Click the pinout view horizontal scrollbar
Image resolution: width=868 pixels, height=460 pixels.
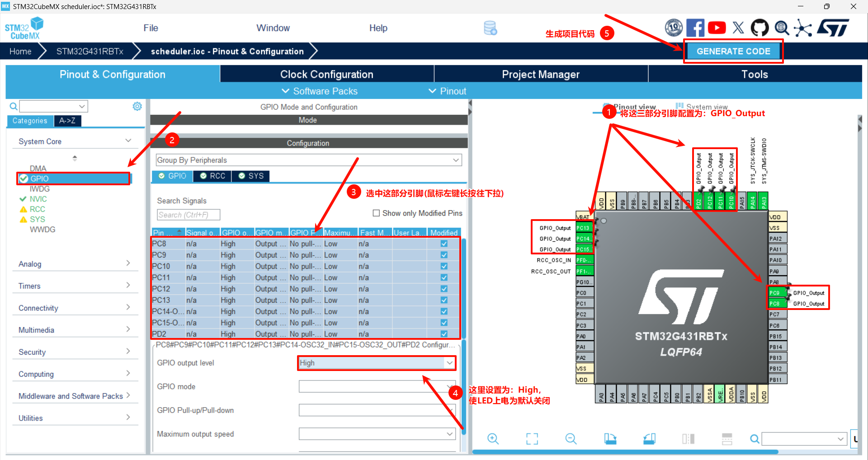point(626,451)
